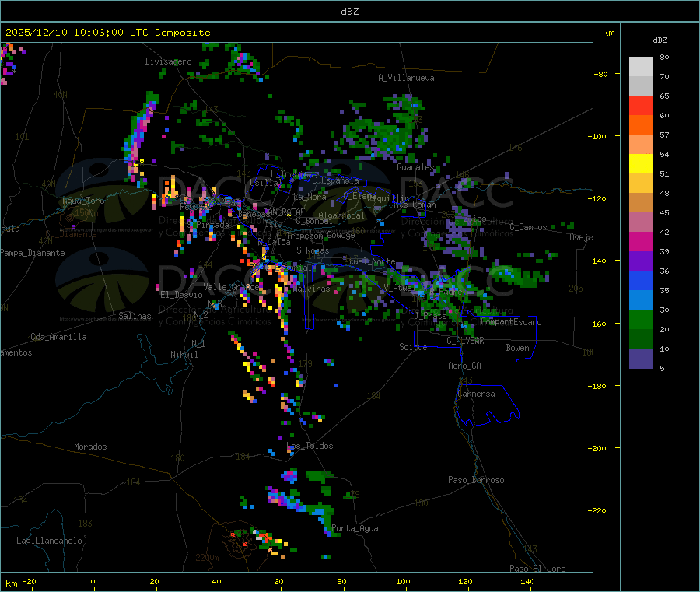Select the A_Villanueva location label

tap(406, 78)
